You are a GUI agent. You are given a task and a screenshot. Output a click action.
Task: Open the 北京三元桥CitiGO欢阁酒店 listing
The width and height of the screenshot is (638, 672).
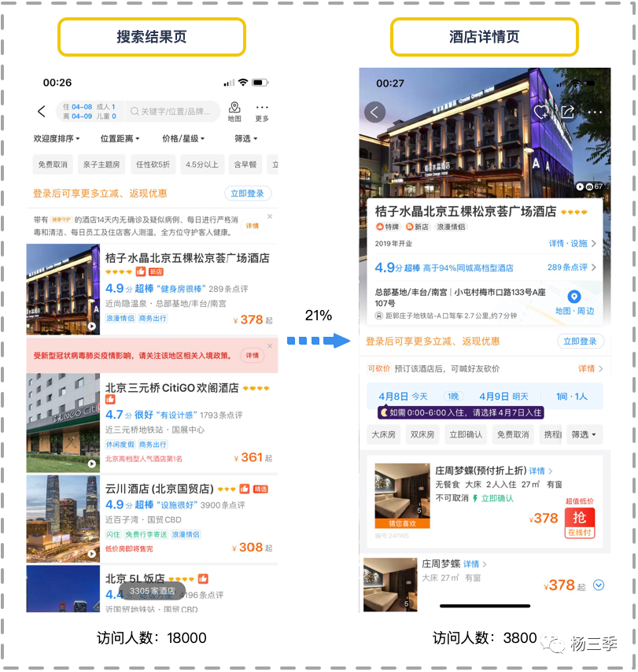(x=152, y=423)
